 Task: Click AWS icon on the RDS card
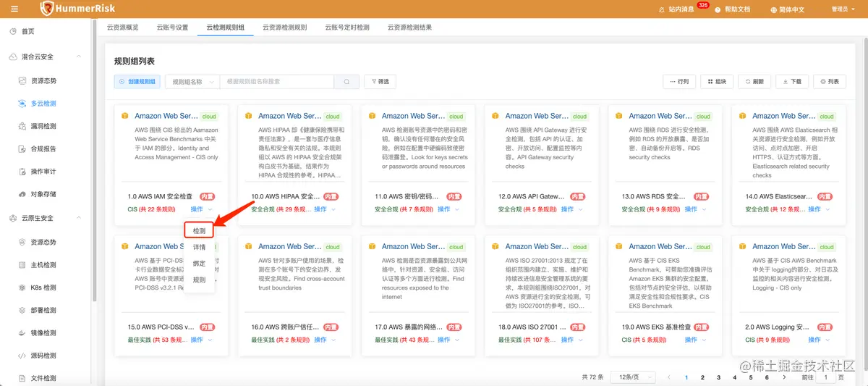click(x=619, y=116)
